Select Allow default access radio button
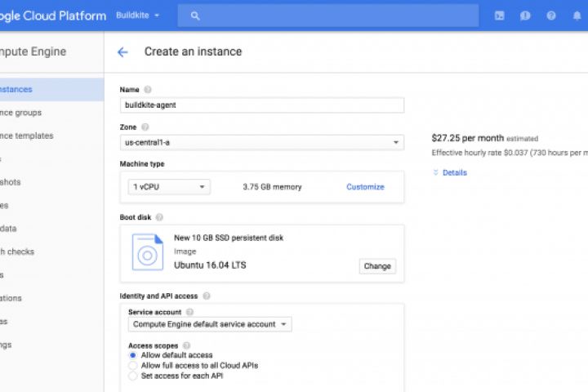588x392 pixels. pyautogui.click(x=133, y=355)
